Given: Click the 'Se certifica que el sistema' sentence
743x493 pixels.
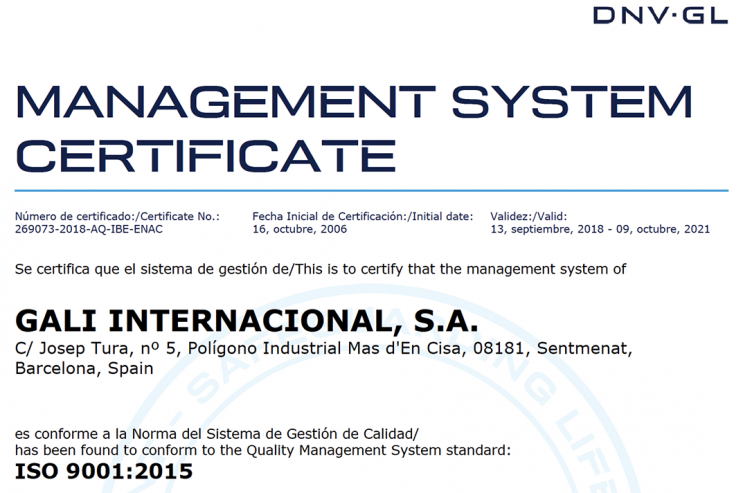Looking at the screenshot, I should pos(321,269).
